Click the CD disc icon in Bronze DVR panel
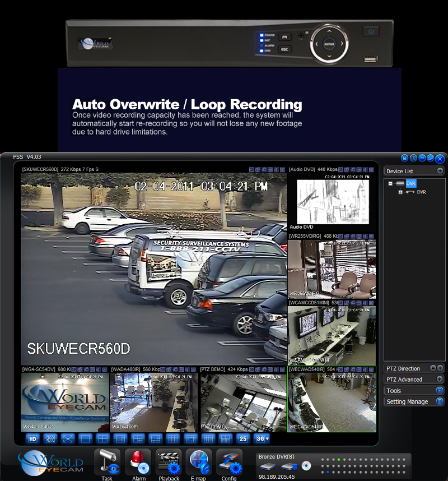The image size is (448, 481). click(306, 466)
